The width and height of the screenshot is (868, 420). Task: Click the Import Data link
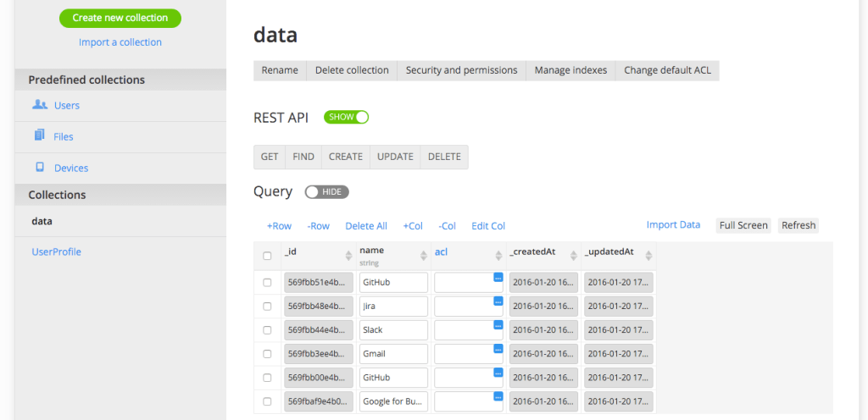[673, 225]
